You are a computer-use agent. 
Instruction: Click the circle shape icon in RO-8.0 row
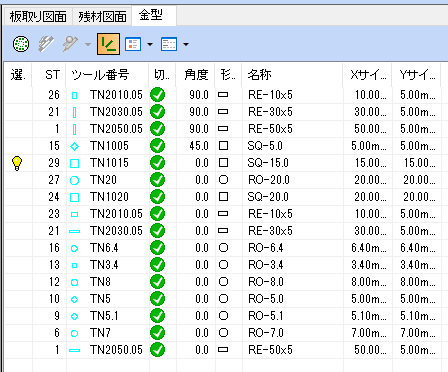[x=223, y=282]
